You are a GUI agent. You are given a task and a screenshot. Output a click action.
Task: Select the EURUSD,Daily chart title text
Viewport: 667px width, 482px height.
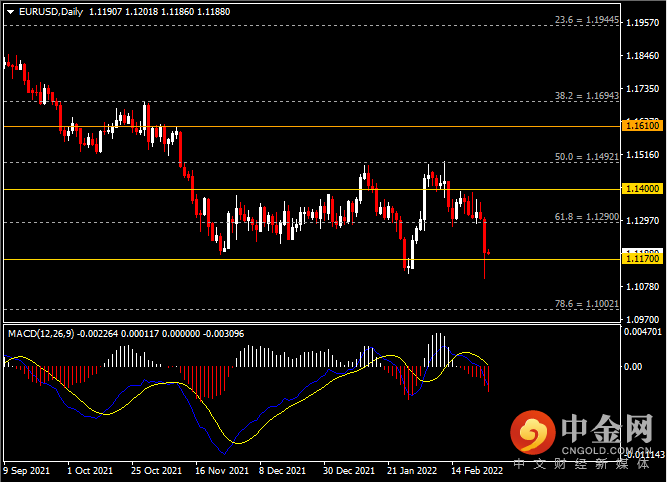(x=51, y=12)
